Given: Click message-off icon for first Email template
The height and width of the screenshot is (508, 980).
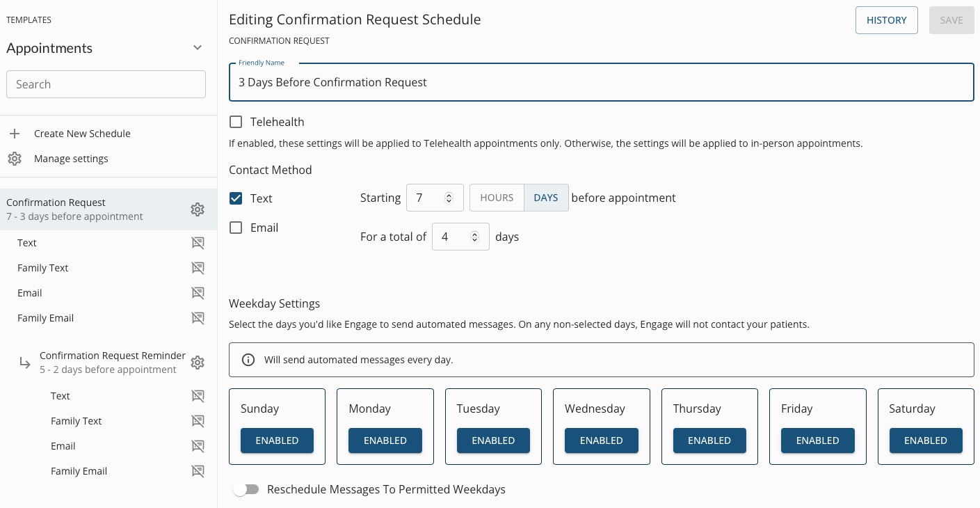Looking at the screenshot, I should click(x=198, y=293).
